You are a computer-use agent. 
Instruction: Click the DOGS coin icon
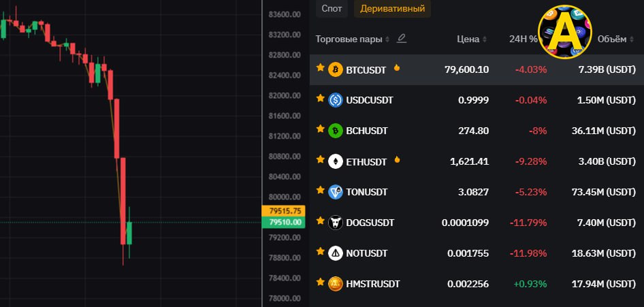point(336,223)
